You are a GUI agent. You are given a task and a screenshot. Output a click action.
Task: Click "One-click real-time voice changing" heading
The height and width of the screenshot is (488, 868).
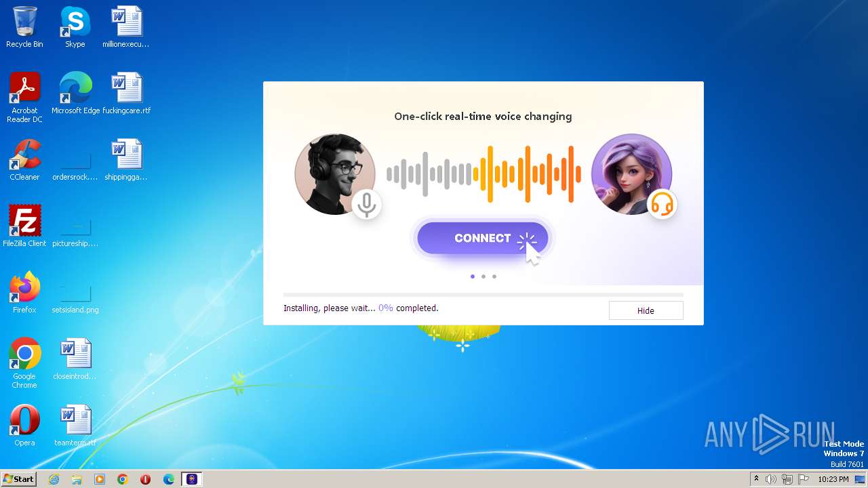(x=483, y=117)
